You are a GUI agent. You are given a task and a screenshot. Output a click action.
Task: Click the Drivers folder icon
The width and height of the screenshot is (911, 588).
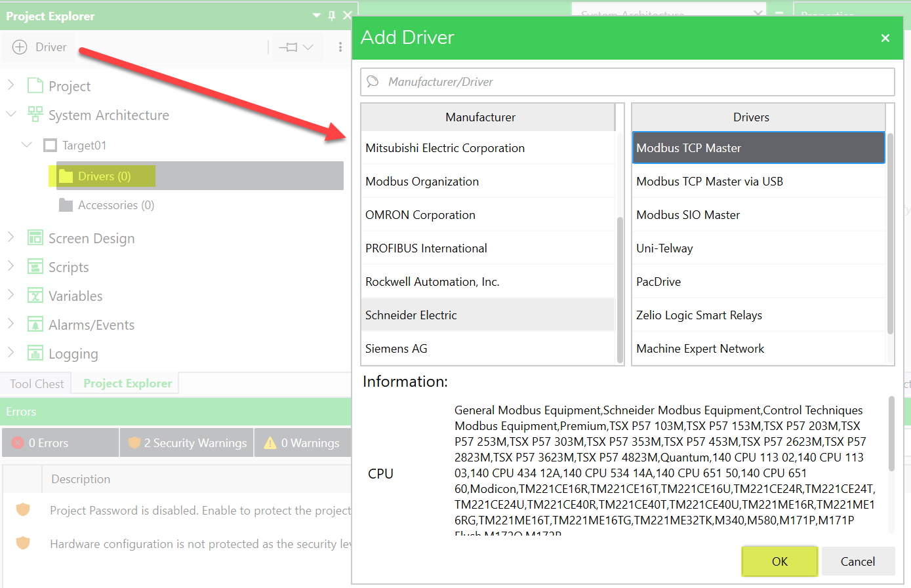(66, 176)
